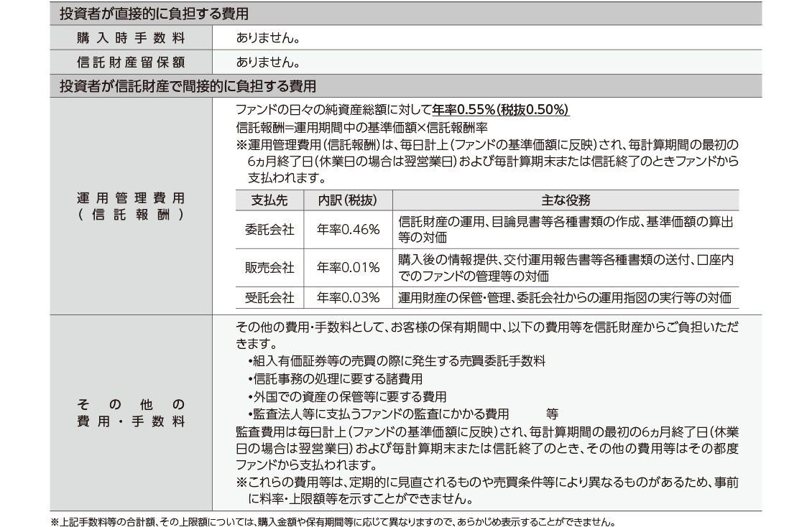
Task: Click the 年率0.46% rate cell
Action: tap(348, 230)
